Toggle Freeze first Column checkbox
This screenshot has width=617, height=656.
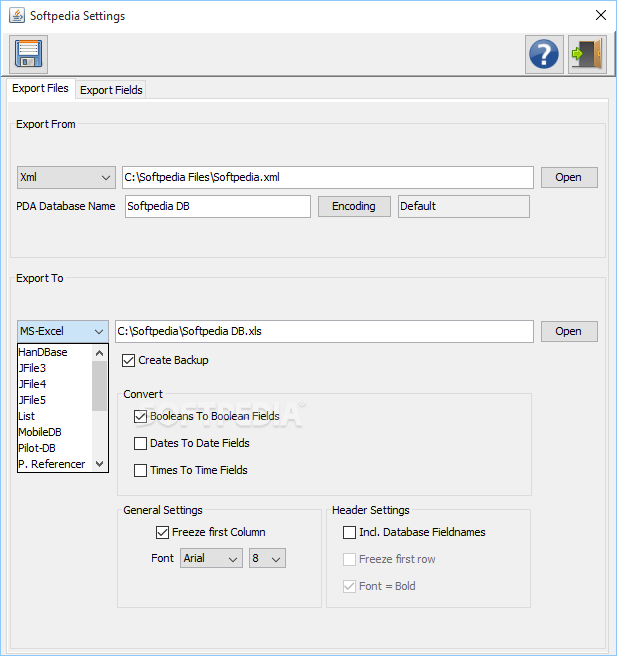pyautogui.click(x=162, y=532)
